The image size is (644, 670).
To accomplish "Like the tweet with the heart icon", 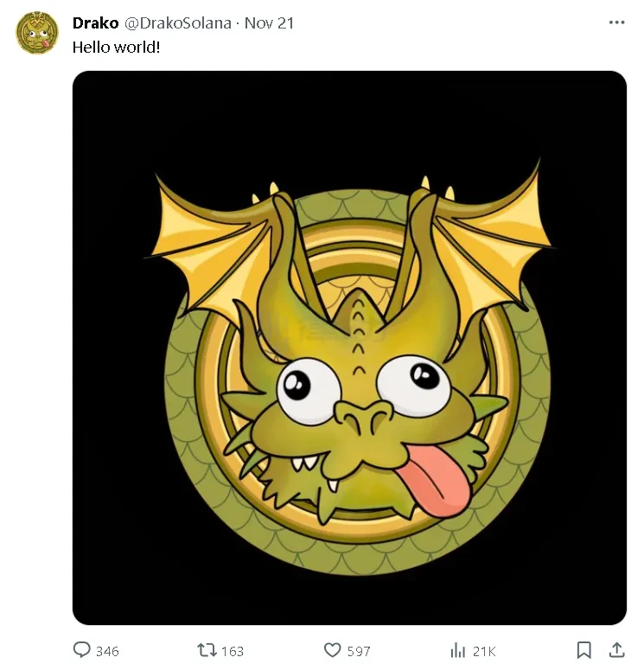I will pyautogui.click(x=333, y=650).
